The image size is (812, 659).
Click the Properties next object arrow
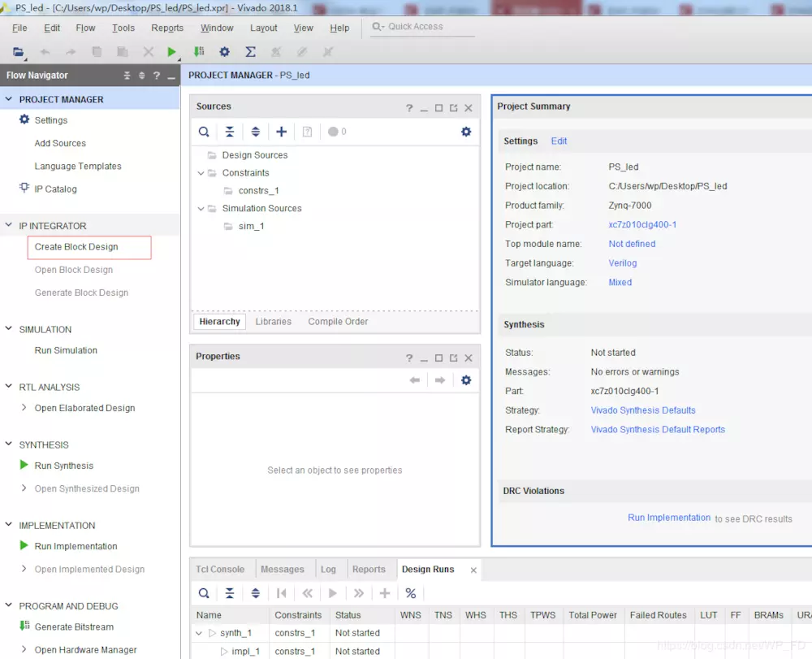(440, 380)
